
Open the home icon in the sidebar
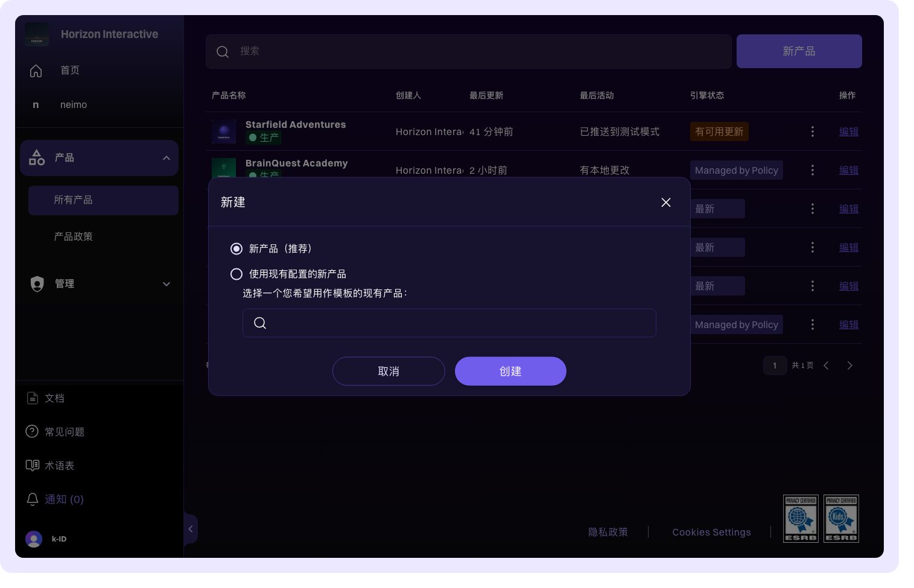[x=36, y=71]
